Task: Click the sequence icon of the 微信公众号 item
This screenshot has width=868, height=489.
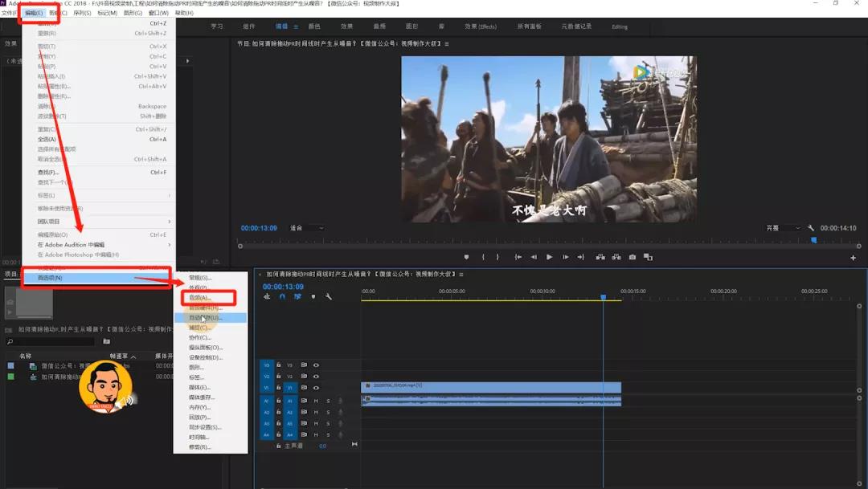Action: [x=33, y=366]
